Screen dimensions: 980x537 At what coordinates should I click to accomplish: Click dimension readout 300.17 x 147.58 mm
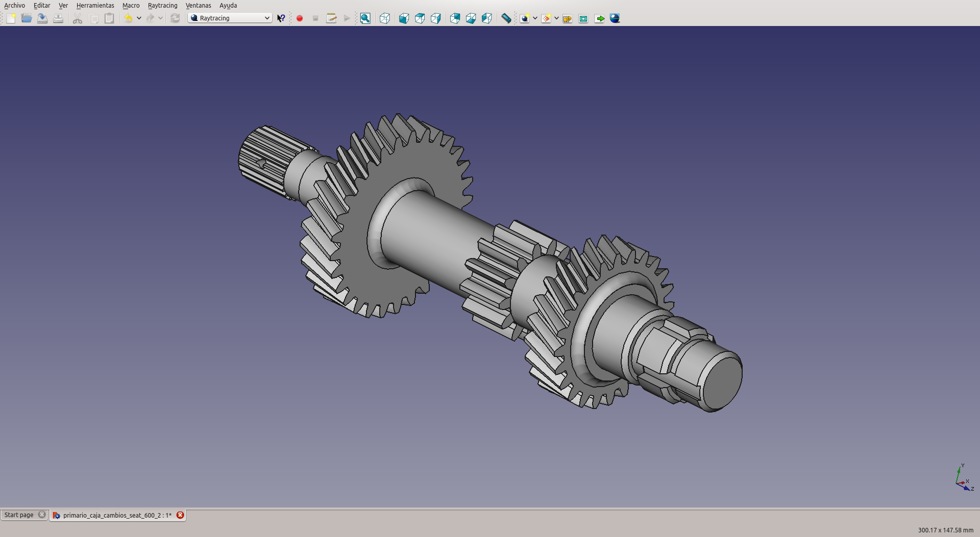coord(945,530)
